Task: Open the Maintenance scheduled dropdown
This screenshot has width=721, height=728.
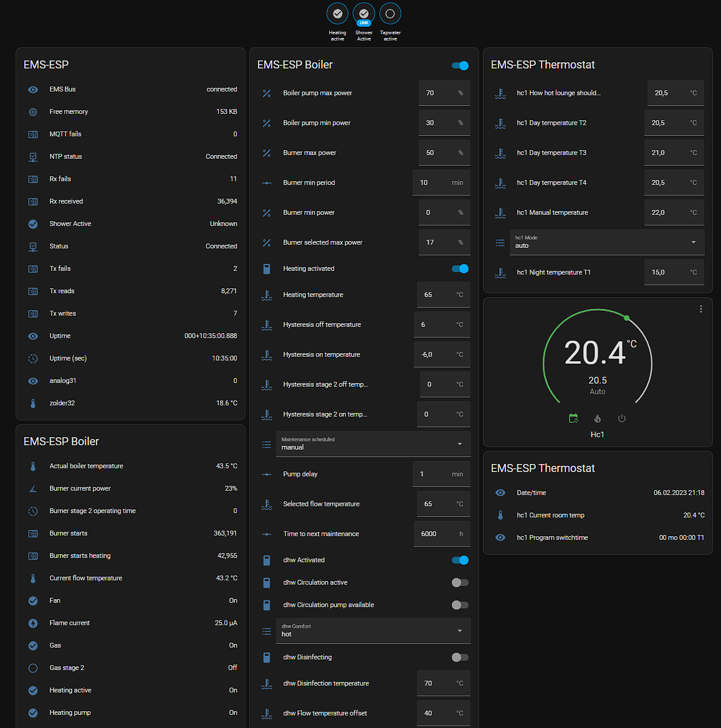Action: coord(373,443)
